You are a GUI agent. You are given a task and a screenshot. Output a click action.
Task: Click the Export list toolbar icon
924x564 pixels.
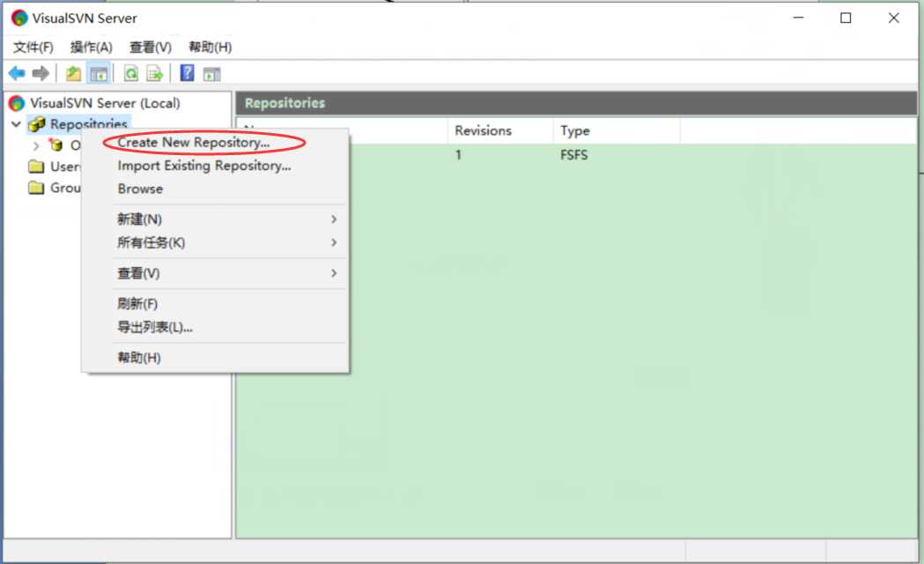[154, 74]
